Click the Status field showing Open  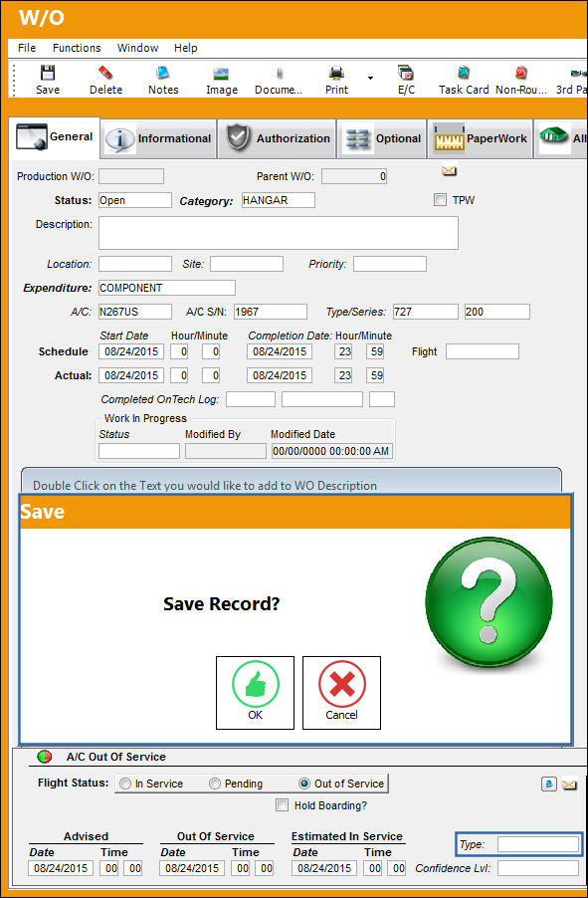point(134,200)
